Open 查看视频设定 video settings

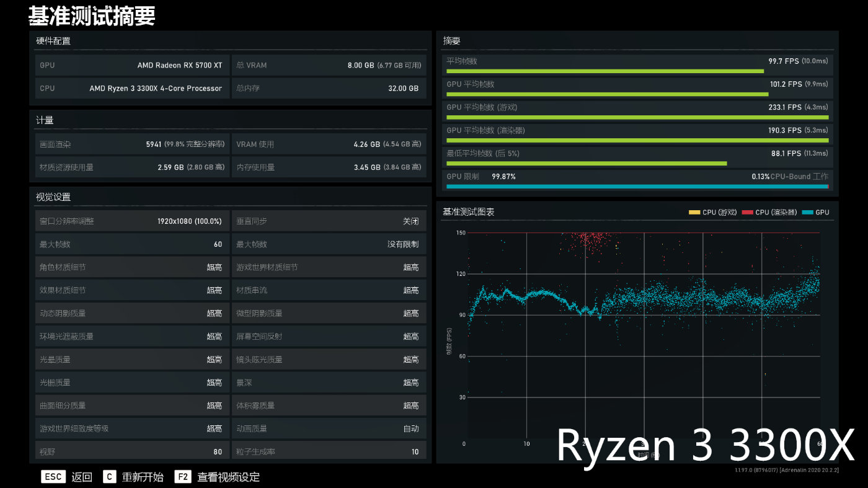228,477
